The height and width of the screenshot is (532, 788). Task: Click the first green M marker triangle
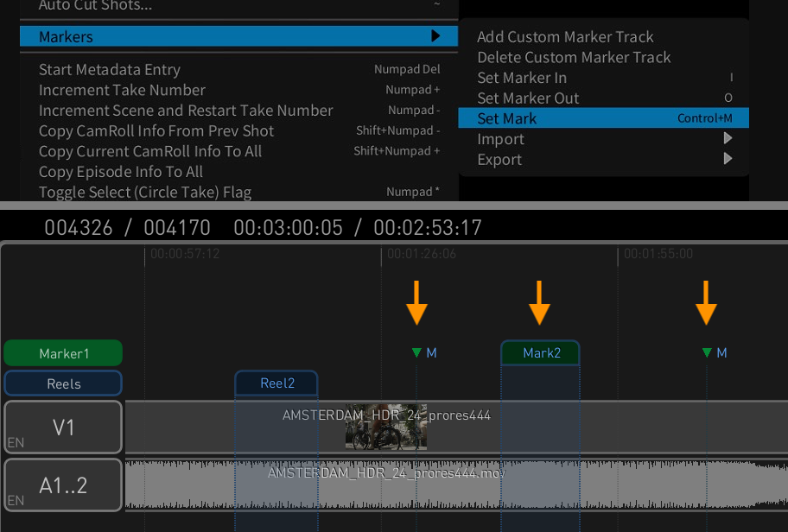[417, 352]
